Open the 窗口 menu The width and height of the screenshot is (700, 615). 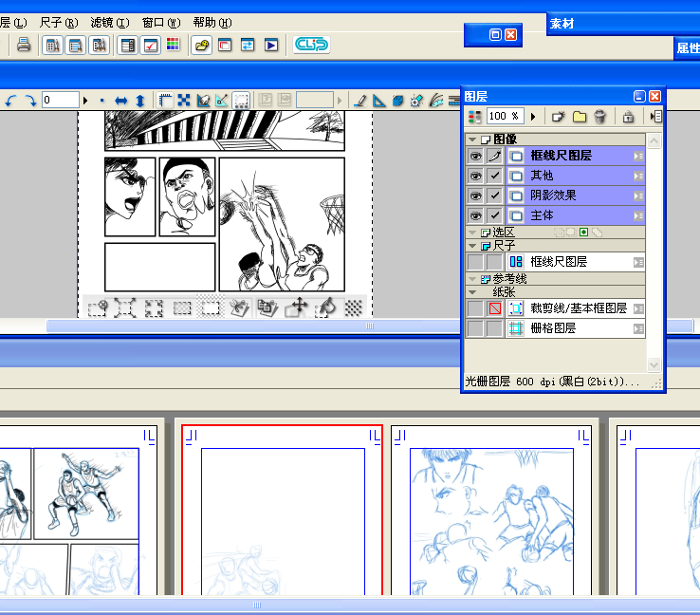(x=161, y=23)
